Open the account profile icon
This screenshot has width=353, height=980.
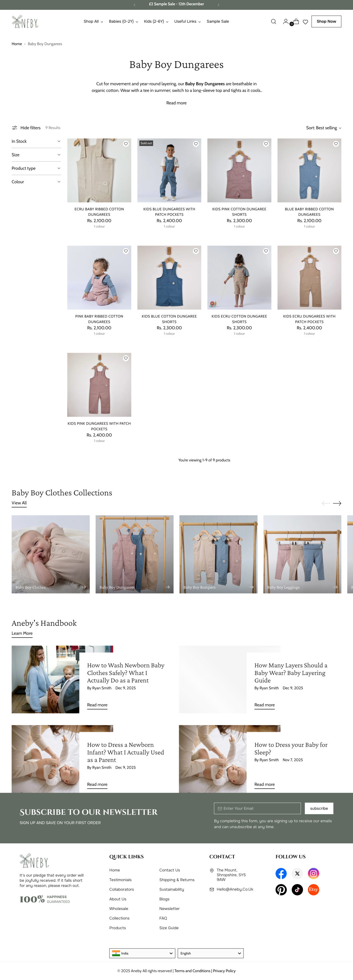tap(285, 22)
